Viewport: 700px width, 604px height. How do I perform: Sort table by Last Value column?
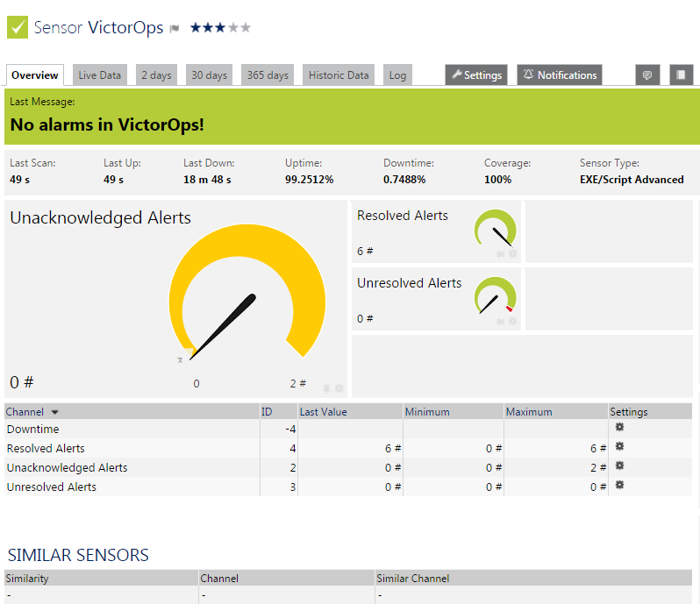(323, 412)
